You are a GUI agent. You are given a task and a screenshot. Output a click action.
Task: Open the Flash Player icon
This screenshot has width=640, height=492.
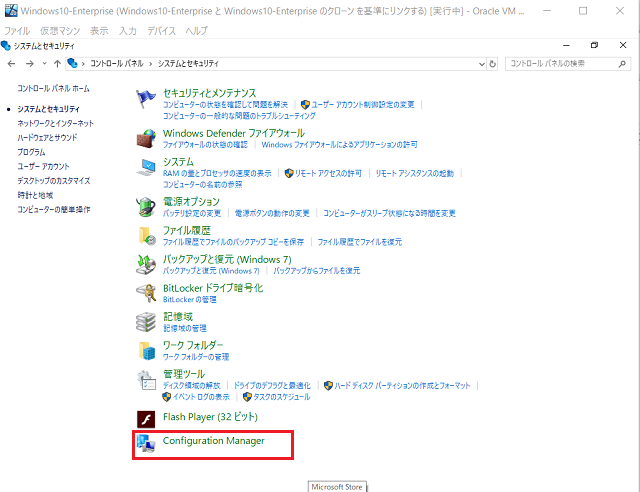pos(146,419)
